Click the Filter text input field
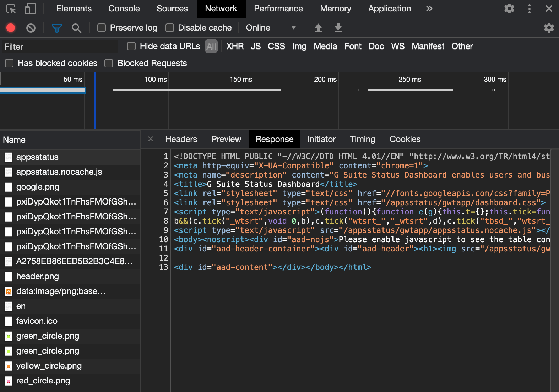Screen dimensions: 559x392 (60, 47)
